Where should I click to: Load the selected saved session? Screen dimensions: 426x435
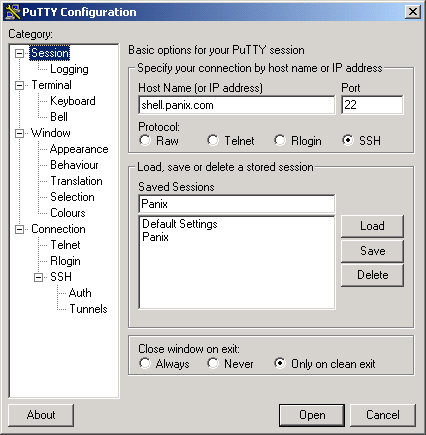pyautogui.click(x=372, y=226)
